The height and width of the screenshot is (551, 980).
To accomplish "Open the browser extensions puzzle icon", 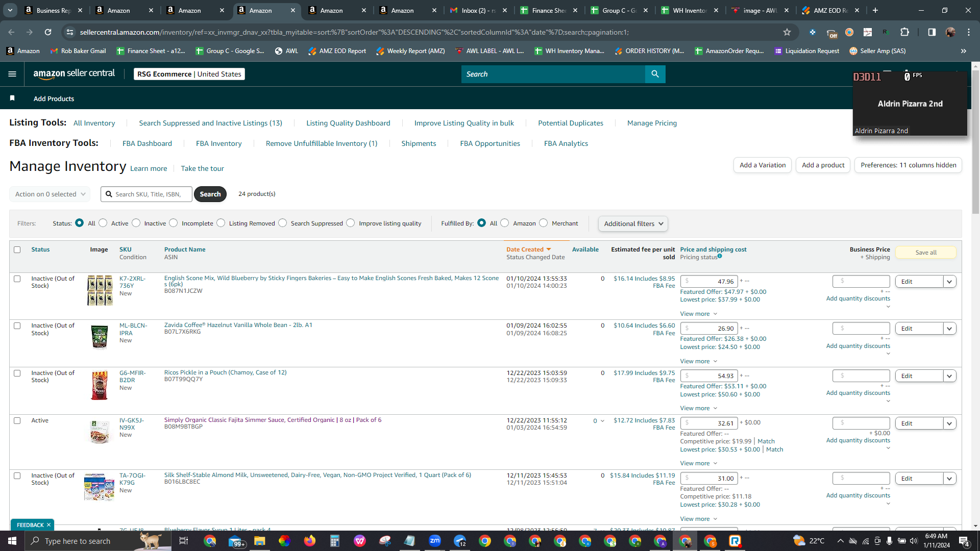I will (x=904, y=32).
